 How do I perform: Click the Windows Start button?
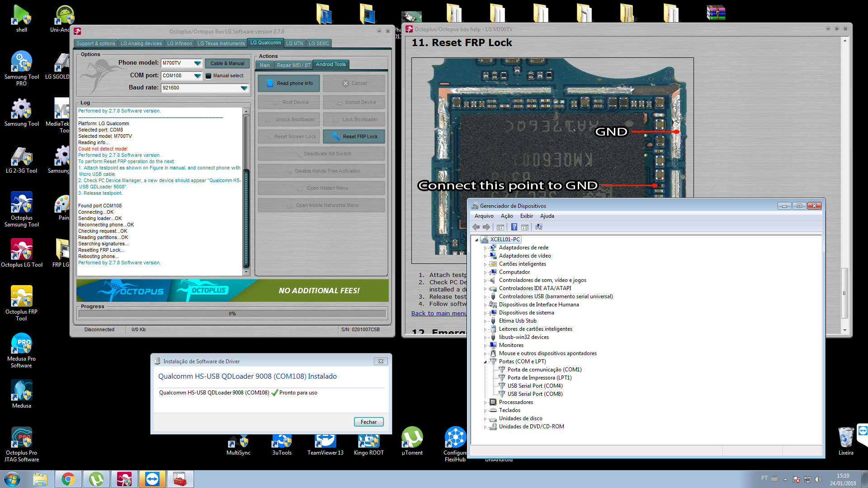[x=13, y=479]
